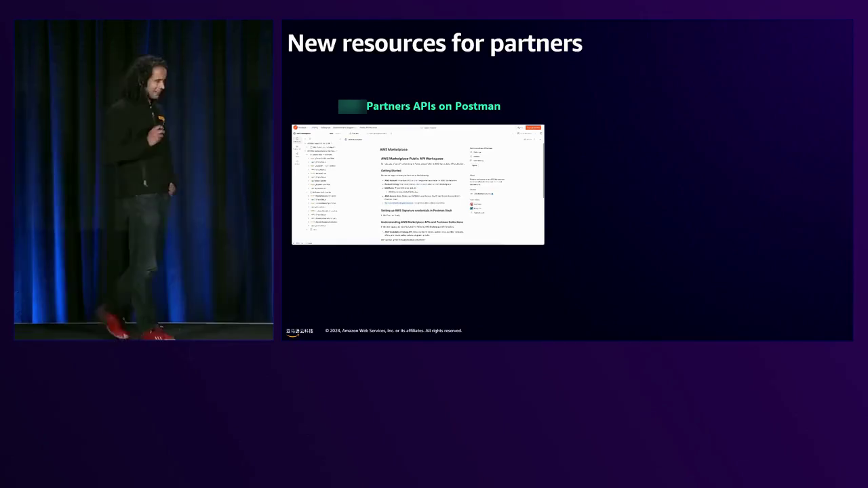Click the Amazon Web Services copyright notice
This screenshot has height=488, width=868.
click(x=393, y=331)
